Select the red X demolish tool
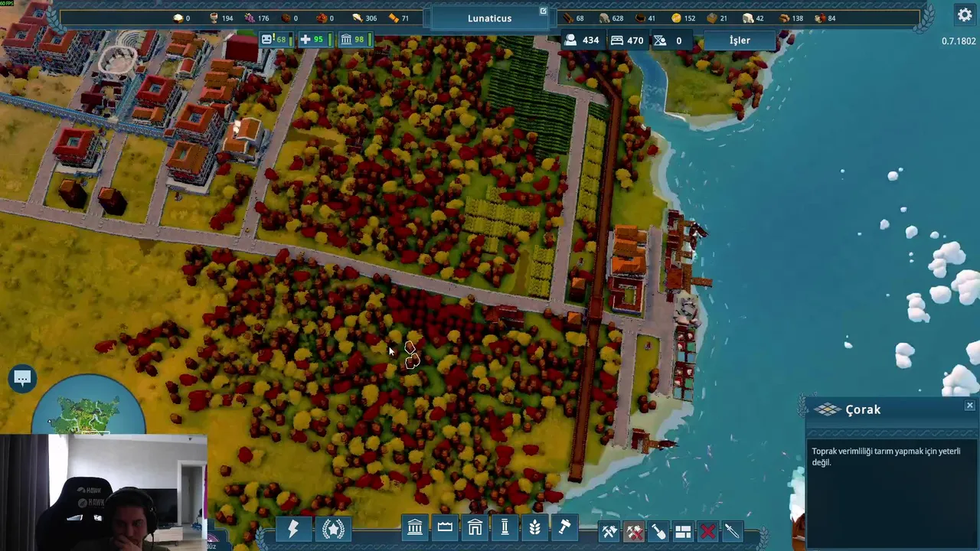The width and height of the screenshot is (980, 551). [707, 531]
